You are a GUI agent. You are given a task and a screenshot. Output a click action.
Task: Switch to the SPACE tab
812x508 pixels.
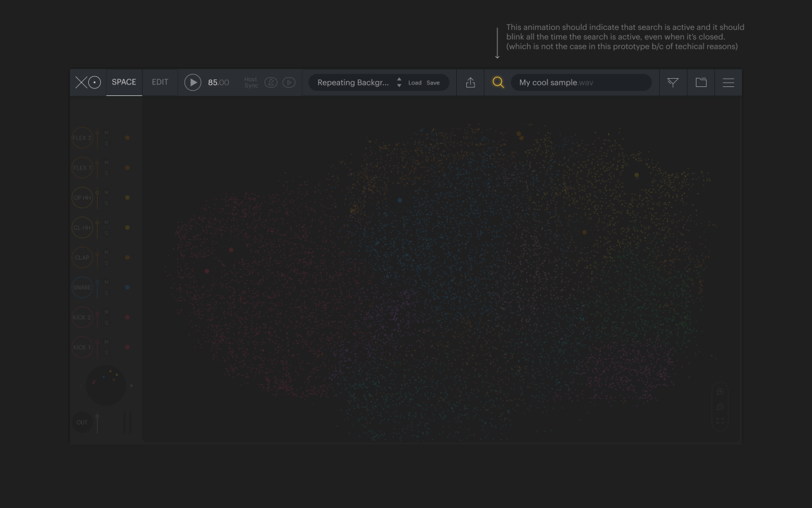click(x=124, y=83)
